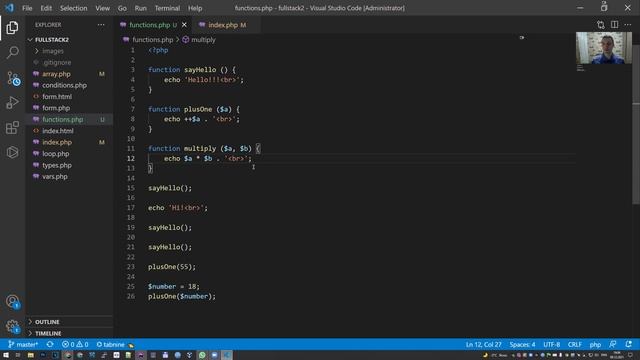Click the Explorer views and more actions ellipsis
640x360 pixels.
coord(101,25)
